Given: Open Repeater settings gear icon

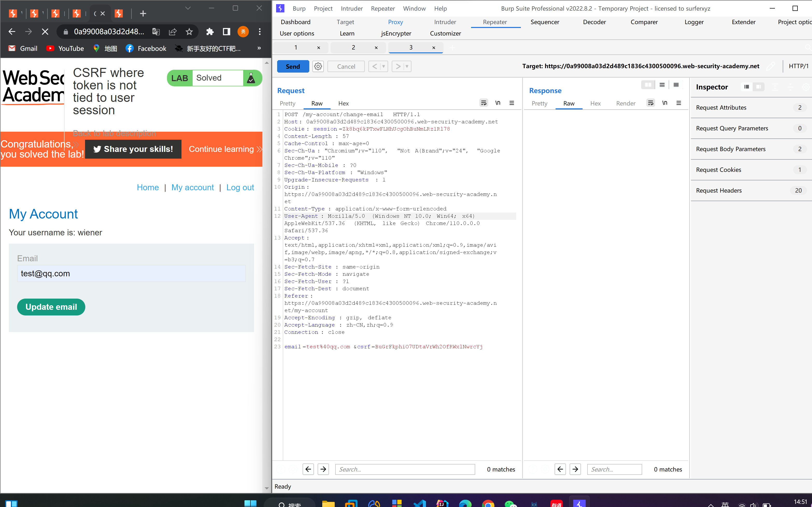Looking at the screenshot, I should coord(318,66).
